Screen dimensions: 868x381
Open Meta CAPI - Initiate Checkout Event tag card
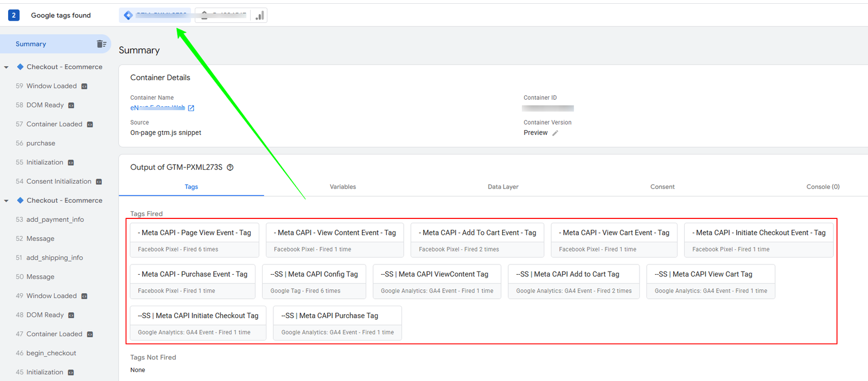[x=759, y=240]
